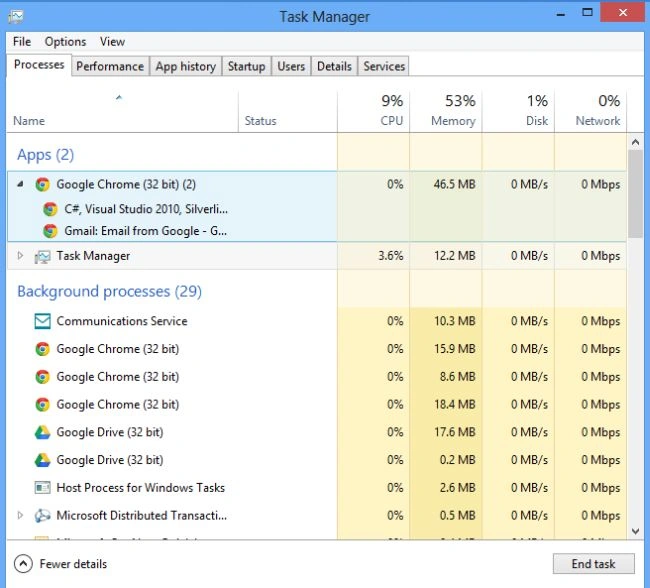Switch to the Performance tab
Viewport: 650px width, 588px height.
coord(110,66)
